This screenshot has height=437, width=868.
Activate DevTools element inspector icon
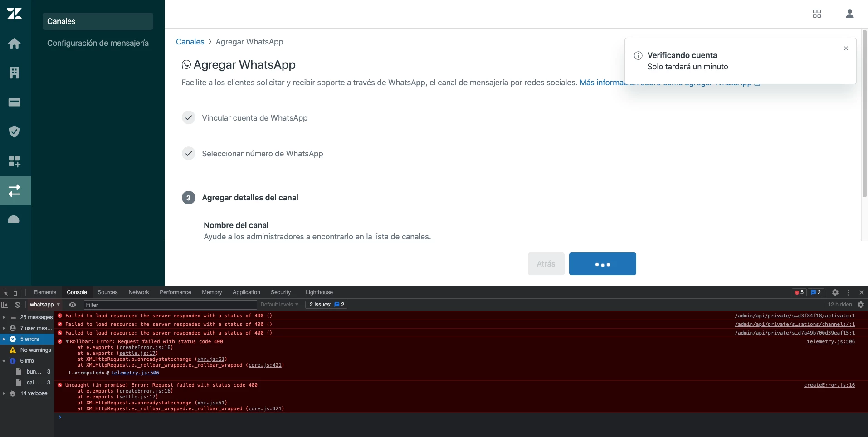(5, 292)
